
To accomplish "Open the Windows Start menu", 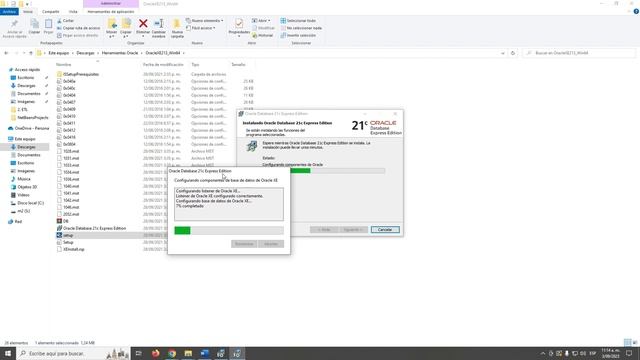I will click(8, 353).
